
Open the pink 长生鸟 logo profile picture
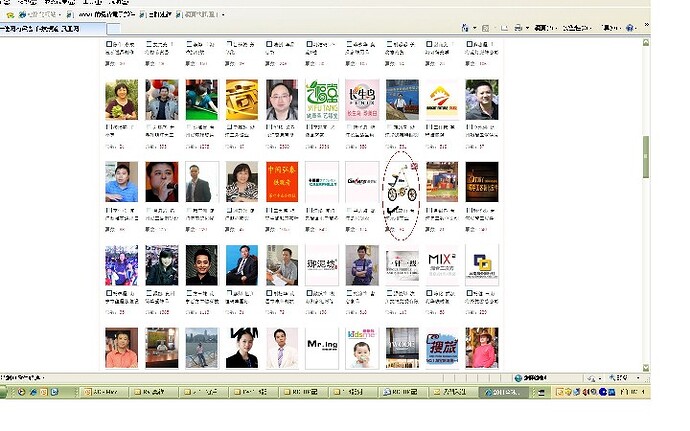tap(362, 99)
